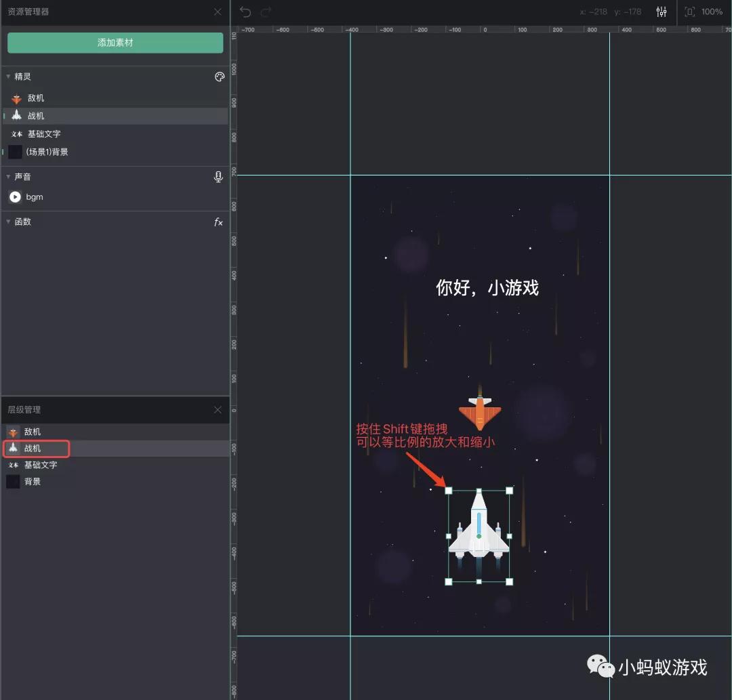This screenshot has width=732, height=700.
Task: Collapse the 函数 section
Action: pyautogui.click(x=8, y=221)
